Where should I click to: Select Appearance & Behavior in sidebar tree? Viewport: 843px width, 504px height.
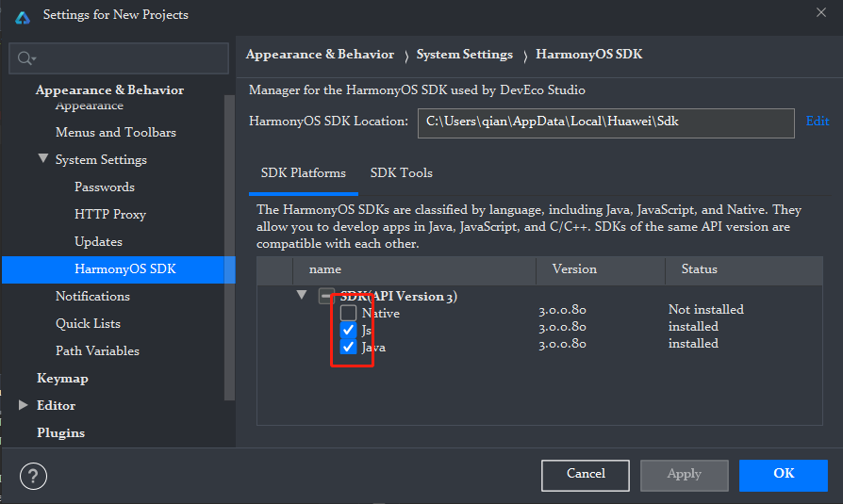(109, 89)
